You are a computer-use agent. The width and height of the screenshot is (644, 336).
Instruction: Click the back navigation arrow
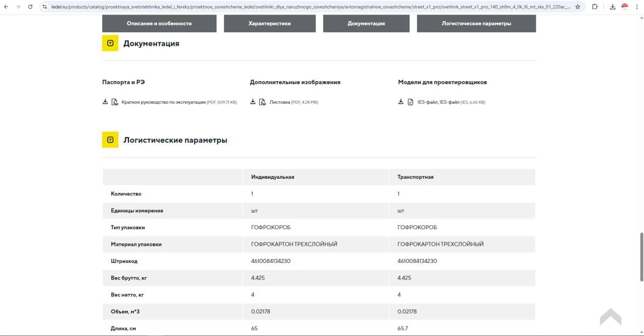tap(7, 8)
